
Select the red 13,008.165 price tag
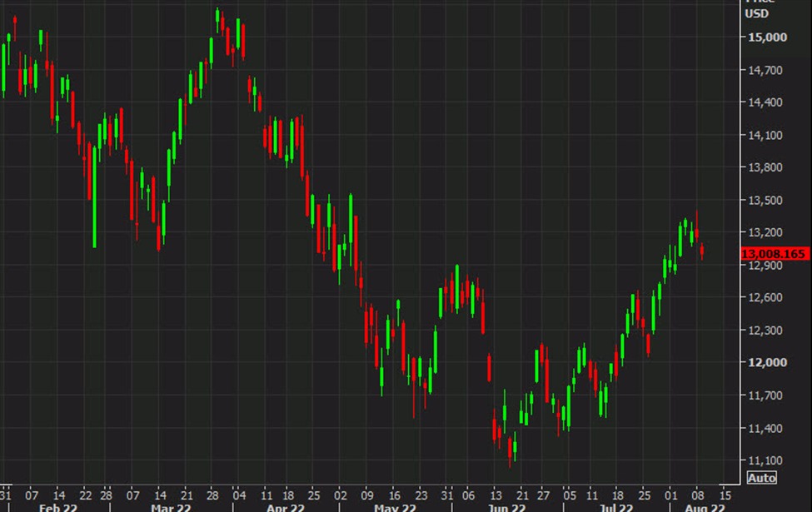775,253
